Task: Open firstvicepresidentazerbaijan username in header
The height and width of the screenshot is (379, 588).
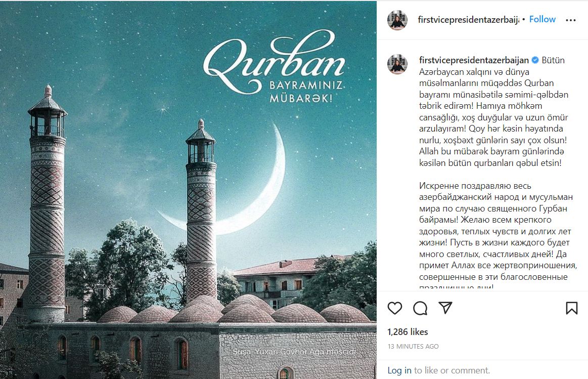Action: point(468,20)
